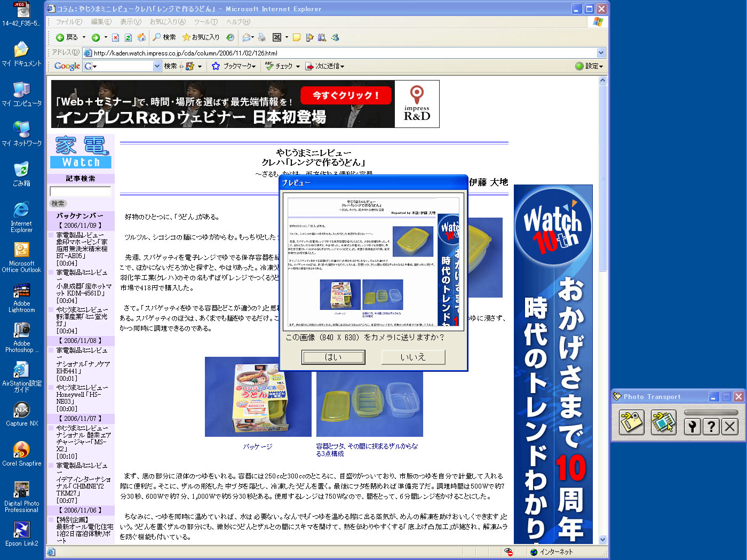Expand the チェック dropdown arrow
747x560 pixels.
coord(298,66)
